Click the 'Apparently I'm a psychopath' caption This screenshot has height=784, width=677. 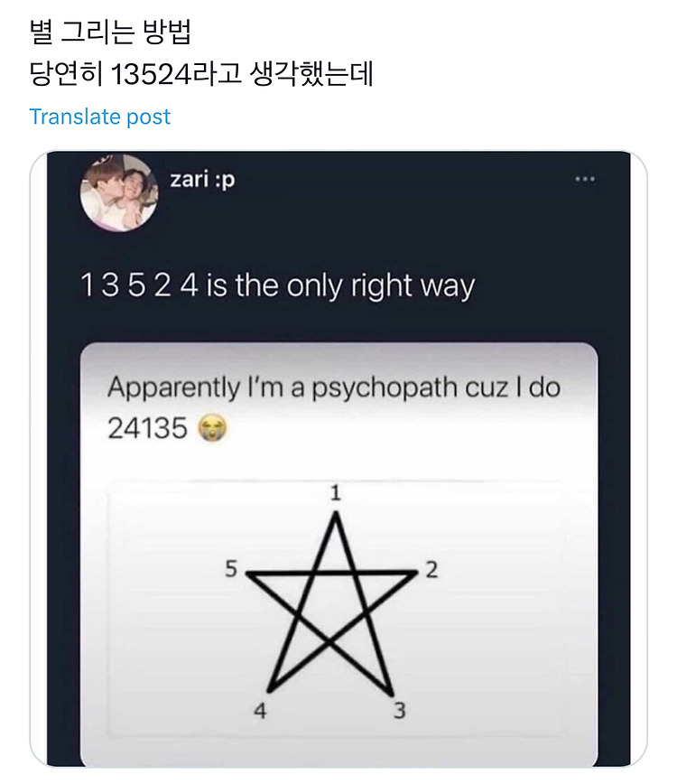tap(334, 388)
